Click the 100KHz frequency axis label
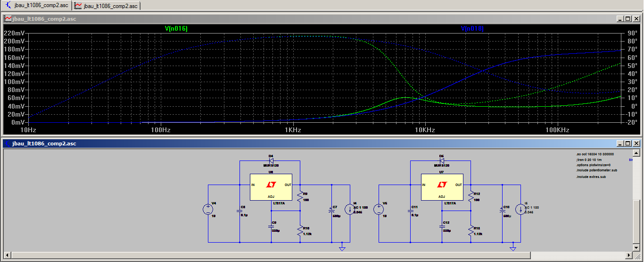This screenshot has height=262, width=644. click(558, 130)
